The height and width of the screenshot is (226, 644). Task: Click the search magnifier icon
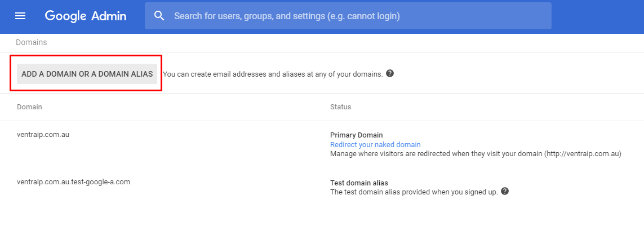click(159, 16)
